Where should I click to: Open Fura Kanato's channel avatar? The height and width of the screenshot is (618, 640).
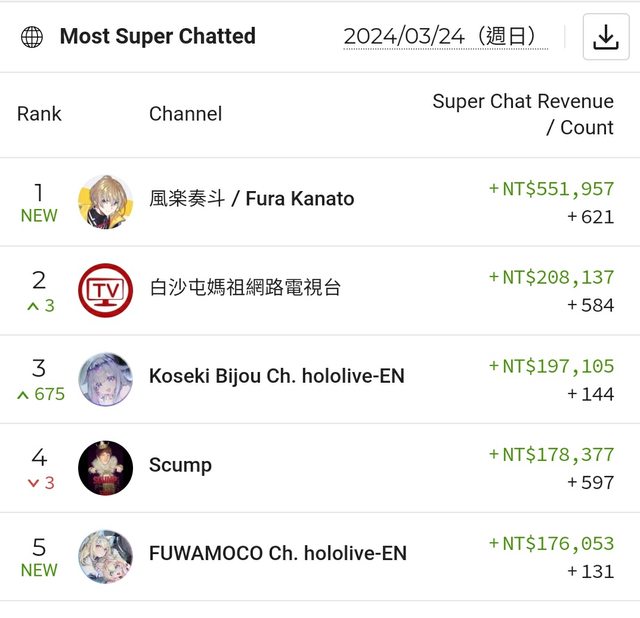(x=105, y=201)
